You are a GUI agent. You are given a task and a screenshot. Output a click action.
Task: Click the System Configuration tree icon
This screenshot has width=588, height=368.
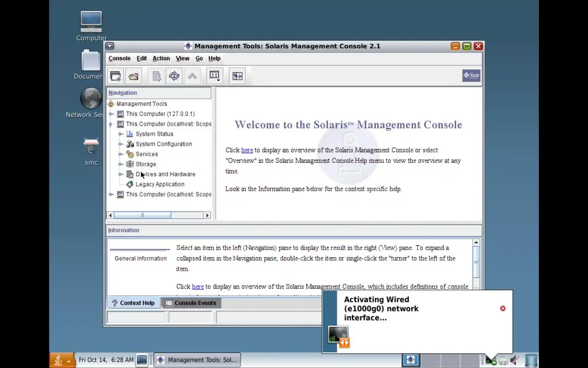click(x=130, y=144)
